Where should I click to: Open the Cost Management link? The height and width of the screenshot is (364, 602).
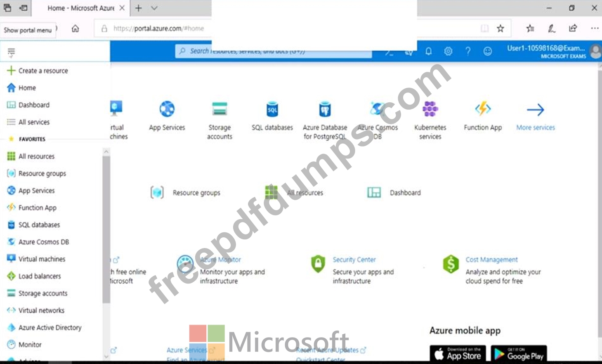point(491,260)
